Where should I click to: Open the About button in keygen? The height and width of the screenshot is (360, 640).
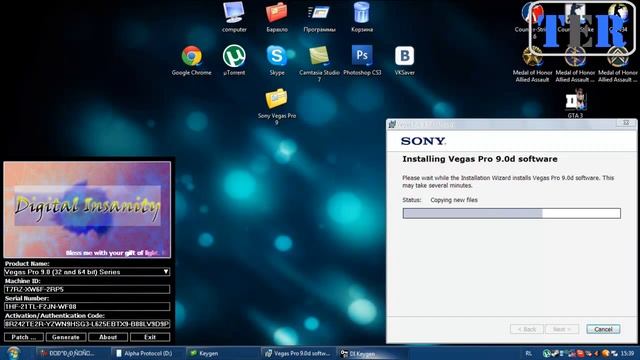tap(108, 337)
